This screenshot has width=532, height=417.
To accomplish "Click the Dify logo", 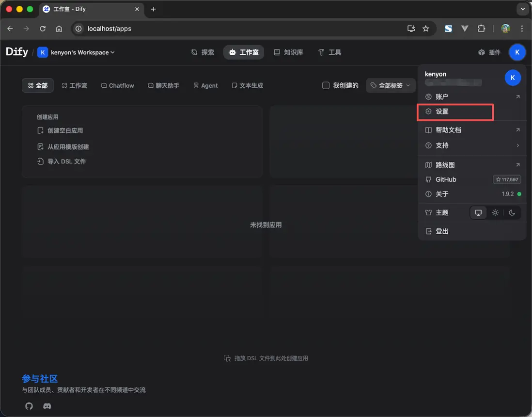I will click(x=16, y=52).
